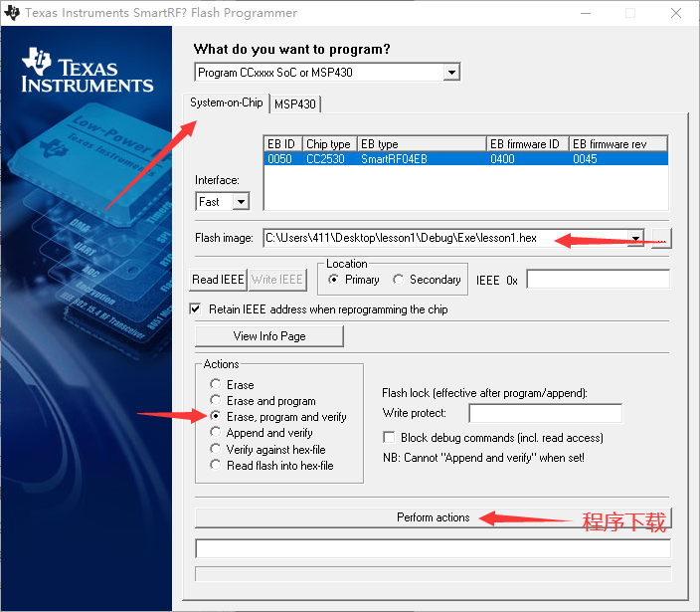The image size is (700, 612).
Task: Click the Write protect input field
Action: tap(546, 413)
